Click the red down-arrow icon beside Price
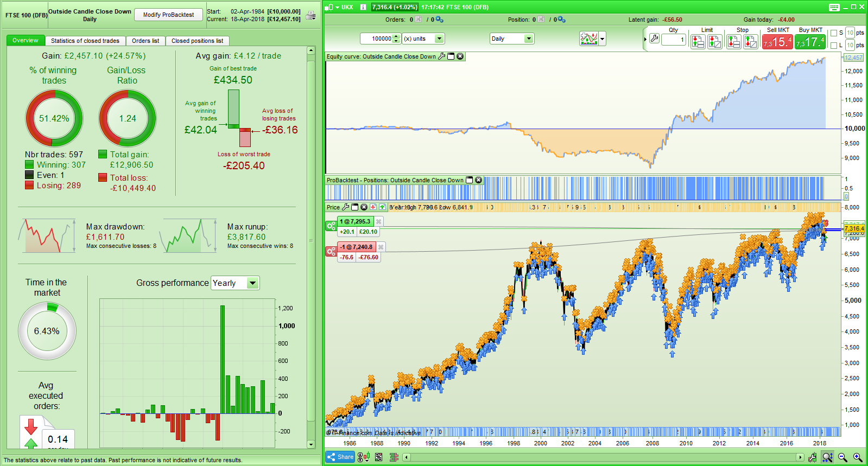This screenshot has width=868, height=466. [x=373, y=207]
